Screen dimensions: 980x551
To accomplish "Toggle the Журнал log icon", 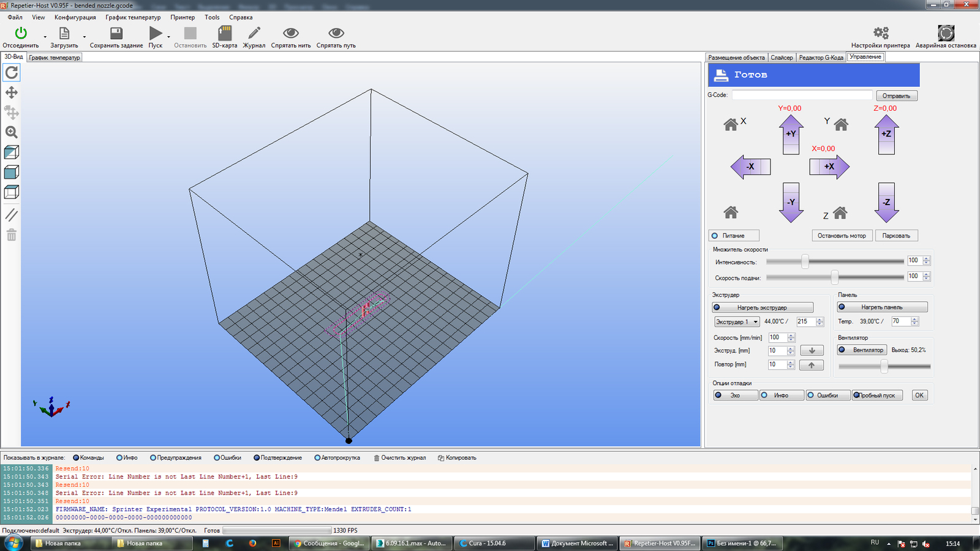I will tap(254, 33).
